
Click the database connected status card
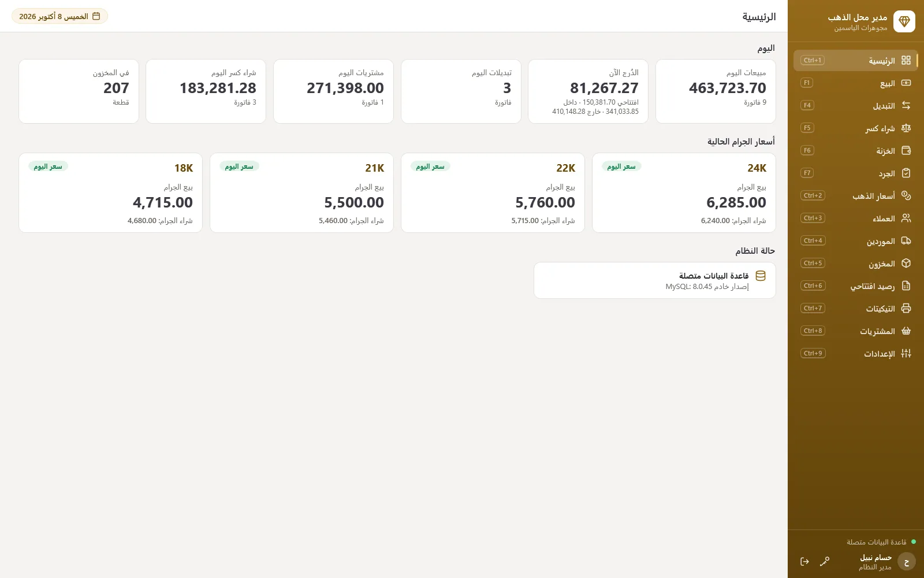[x=654, y=280]
